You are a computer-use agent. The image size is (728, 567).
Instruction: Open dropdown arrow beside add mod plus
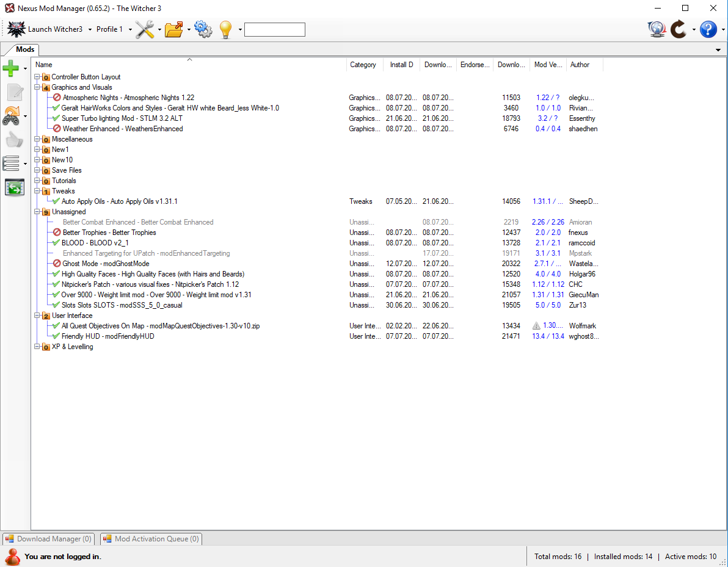click(25, 69)
